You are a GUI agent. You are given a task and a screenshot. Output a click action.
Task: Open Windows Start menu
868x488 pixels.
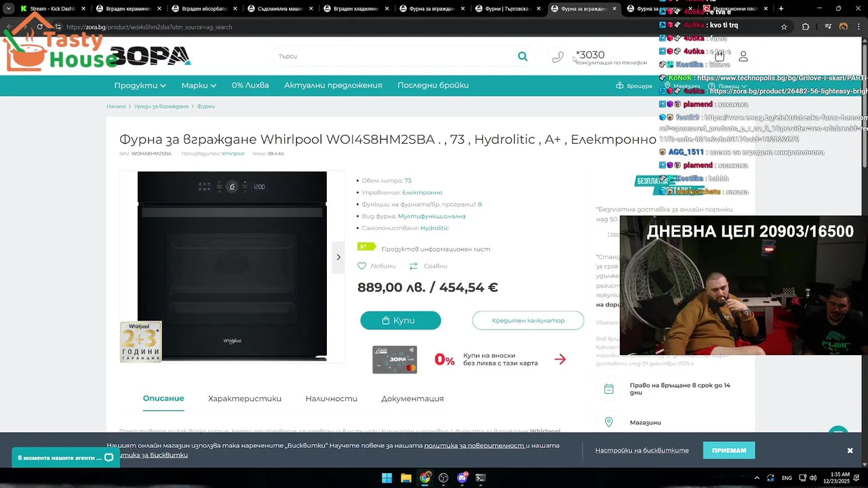(x=387, y=478)
